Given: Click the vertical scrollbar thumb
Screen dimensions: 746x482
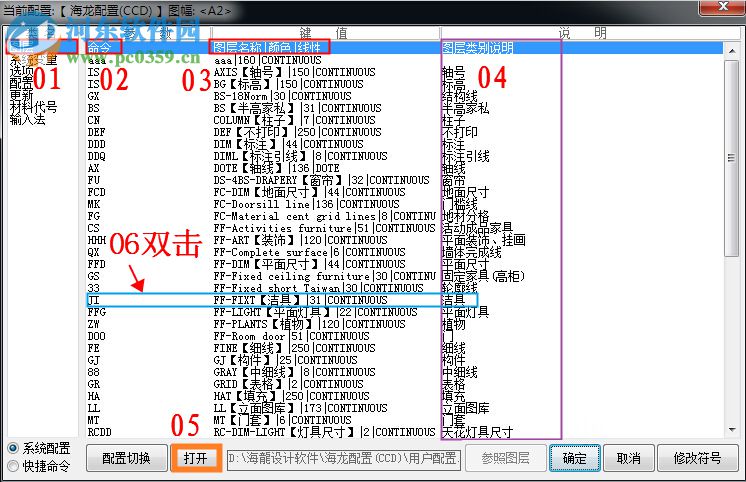Looking at the screenshot, I should coord(732,158).
